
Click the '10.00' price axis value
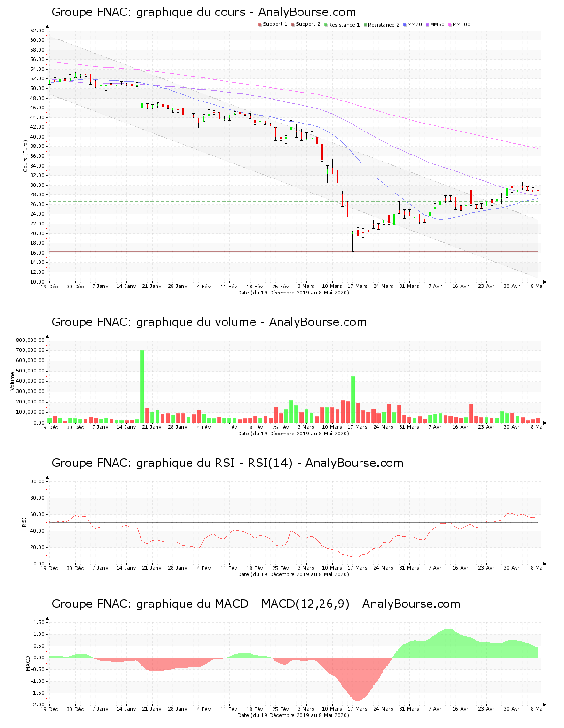coord(37,282)
